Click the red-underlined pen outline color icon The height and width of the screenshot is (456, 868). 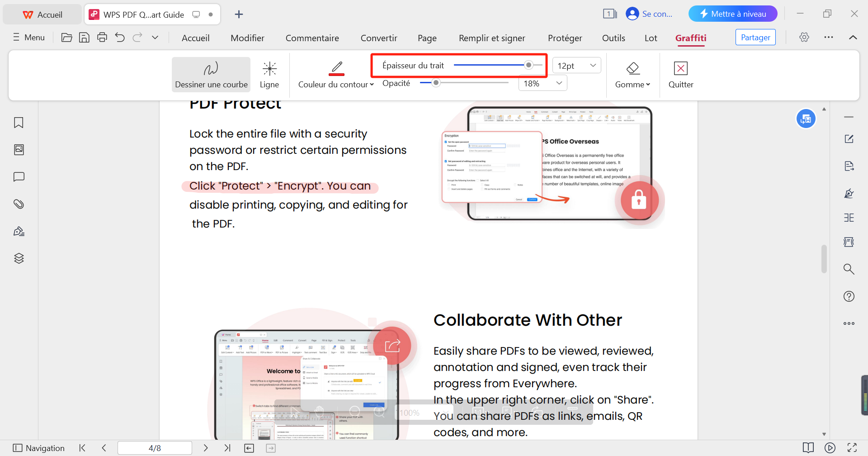tap(336, 68)
